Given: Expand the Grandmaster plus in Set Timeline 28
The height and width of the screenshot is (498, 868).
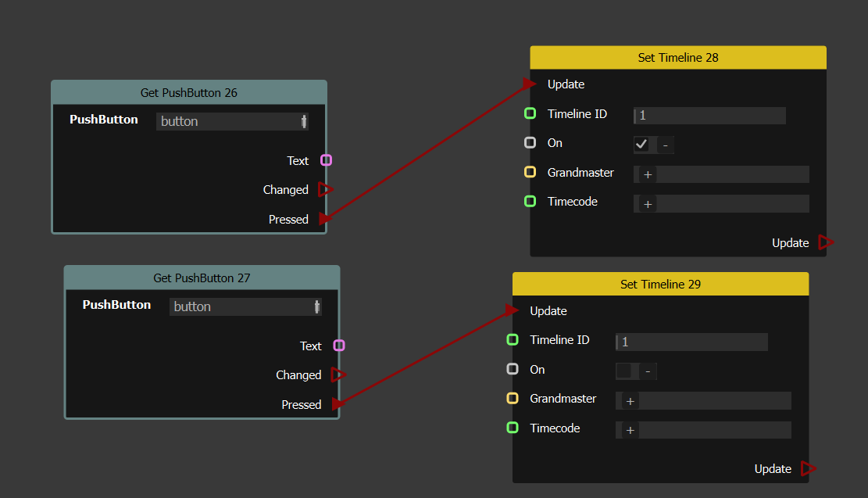Looking at the screenshot, I should pos(648,174).
